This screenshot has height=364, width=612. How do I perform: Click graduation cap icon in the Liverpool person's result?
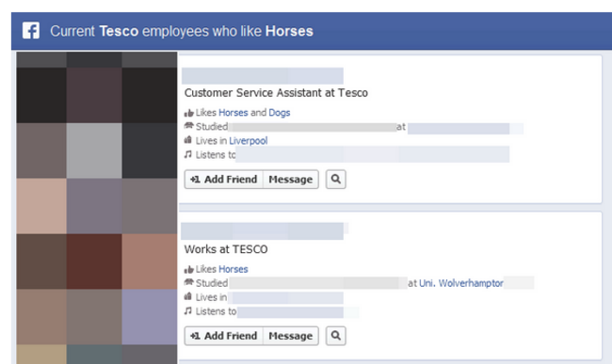point(189,126)
